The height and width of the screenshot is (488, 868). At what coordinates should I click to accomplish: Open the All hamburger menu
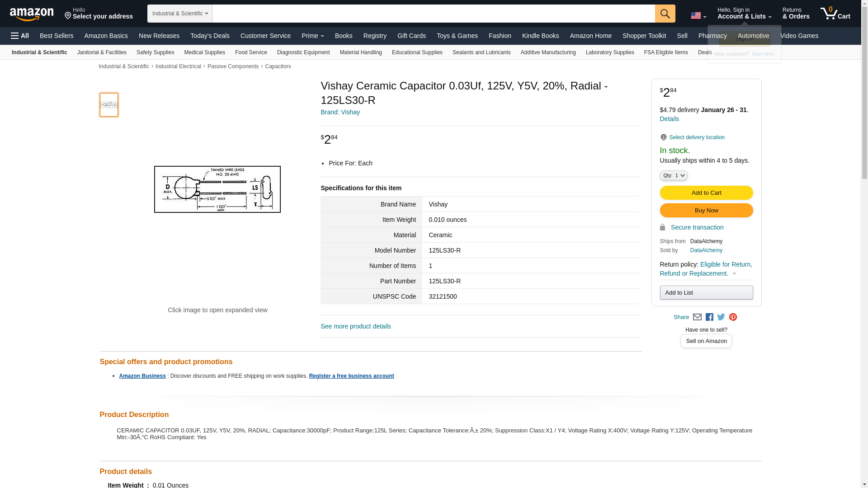coord(20,36)
